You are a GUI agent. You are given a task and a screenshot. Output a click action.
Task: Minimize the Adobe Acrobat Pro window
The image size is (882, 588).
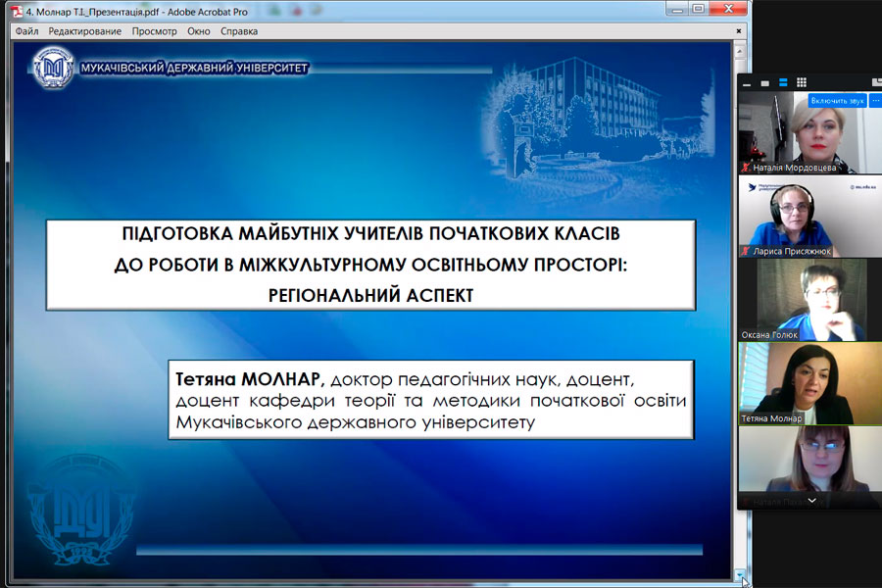[x=678, y=9]
